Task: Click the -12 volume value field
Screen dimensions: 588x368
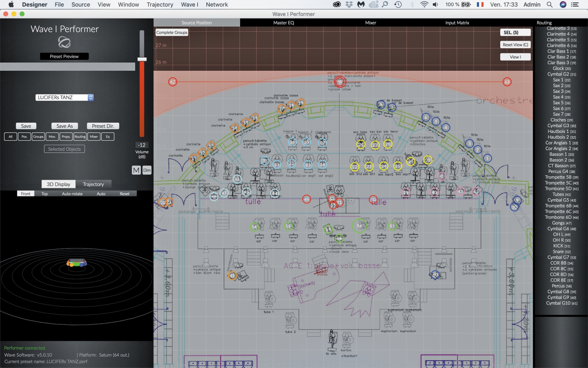Action: pos(142,145)
